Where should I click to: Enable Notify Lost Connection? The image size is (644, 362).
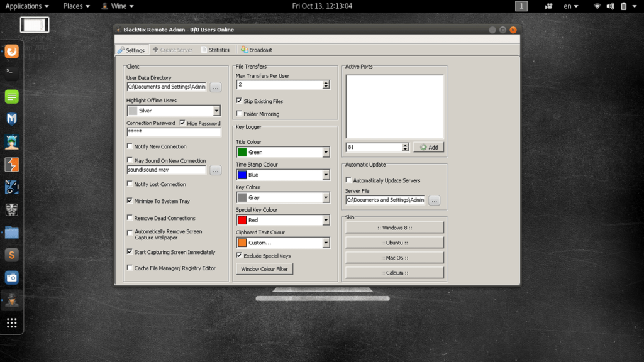tap(130, 184)
